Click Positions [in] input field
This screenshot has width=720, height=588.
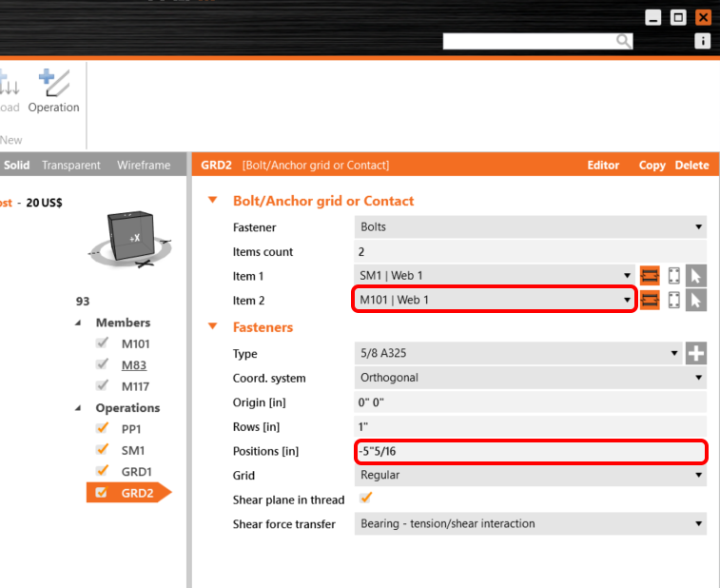(531, 451)
